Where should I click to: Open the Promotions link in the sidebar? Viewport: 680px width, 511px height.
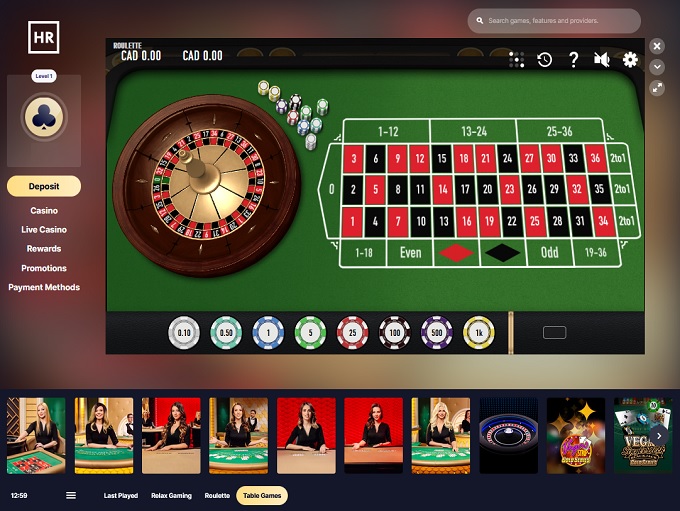[44, 268]
